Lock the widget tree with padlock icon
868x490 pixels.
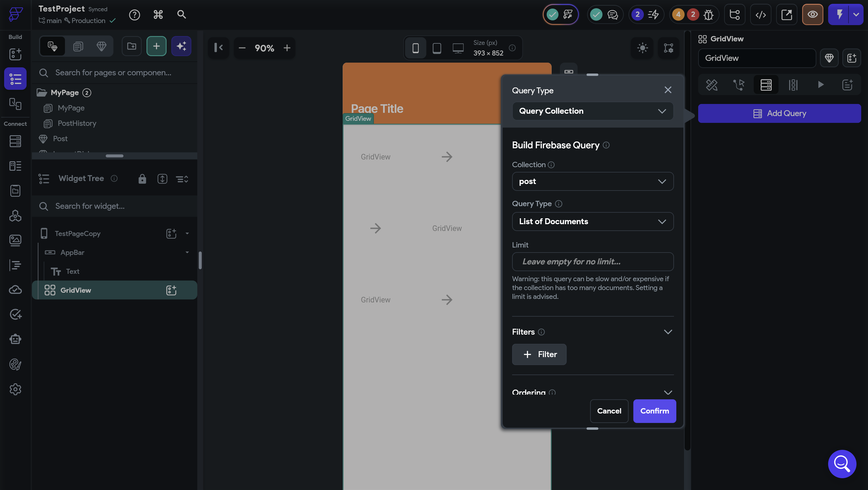pyautogui.click(x=142, y=179)
